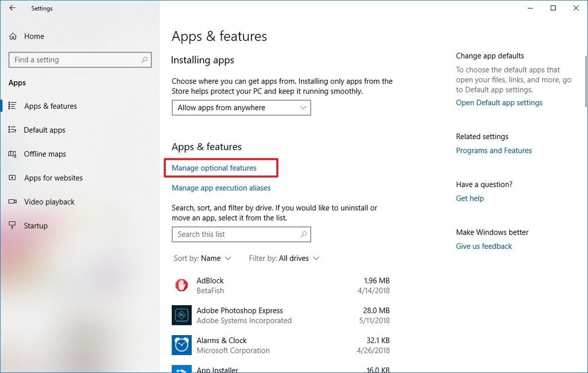Click the back arrow in Settings
This screenshot has height=373, width=588.
[x=12, y=8]
